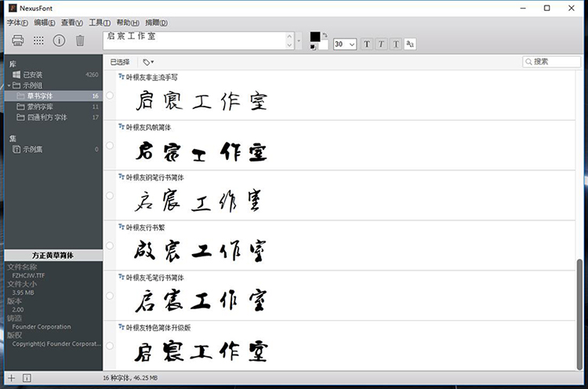The height and width of the screenshot is (389, 588).
Task: Click the search magnifier icon
Action: point(528,62)
